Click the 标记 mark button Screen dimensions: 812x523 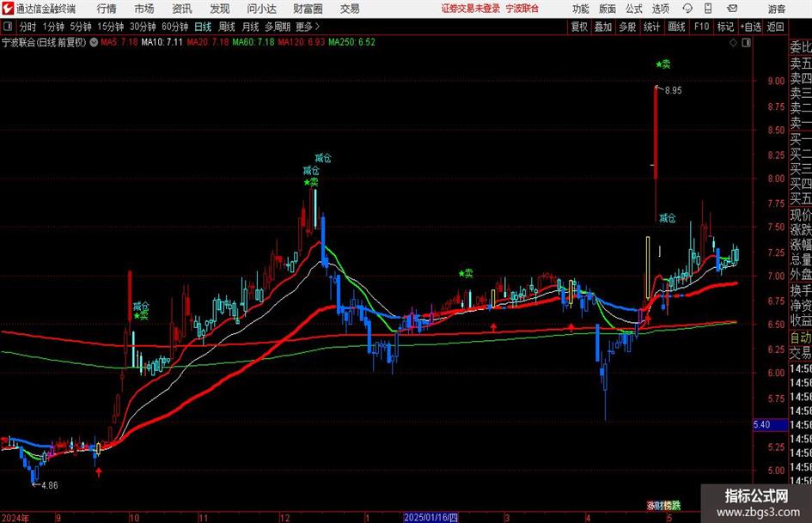coord(725,27)
